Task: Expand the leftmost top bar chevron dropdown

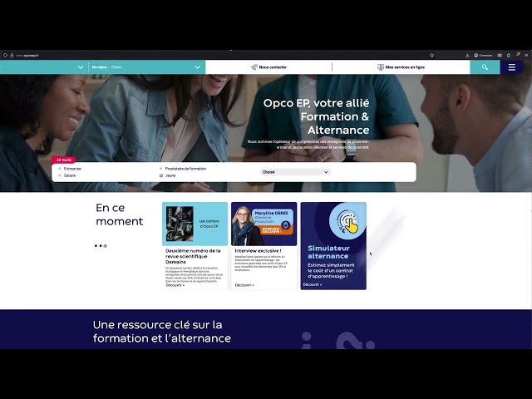Action: pos(81,66)
